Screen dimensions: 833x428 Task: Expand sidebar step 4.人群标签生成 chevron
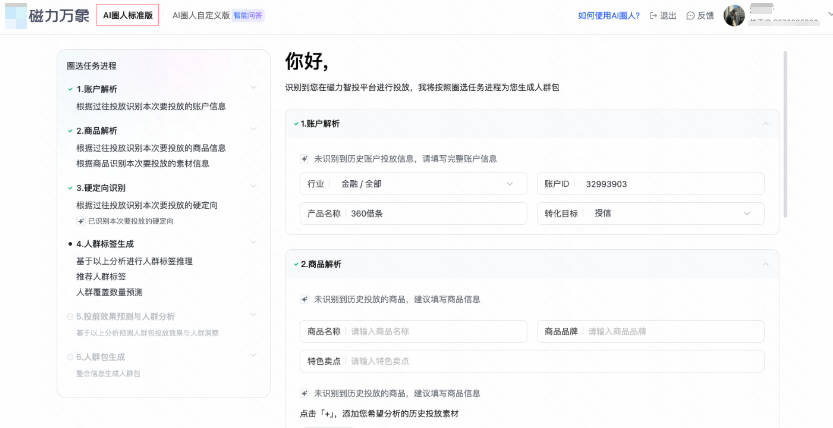tap(253, 242)
